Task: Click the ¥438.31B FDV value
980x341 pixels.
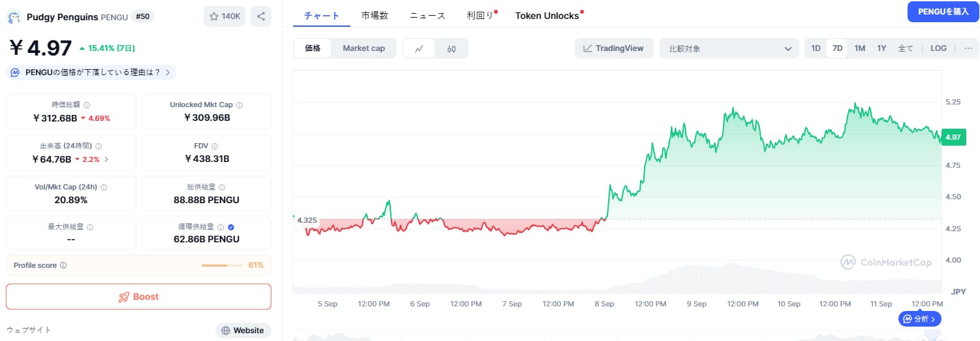Action: pyautogui.click(x=207, y=159)
